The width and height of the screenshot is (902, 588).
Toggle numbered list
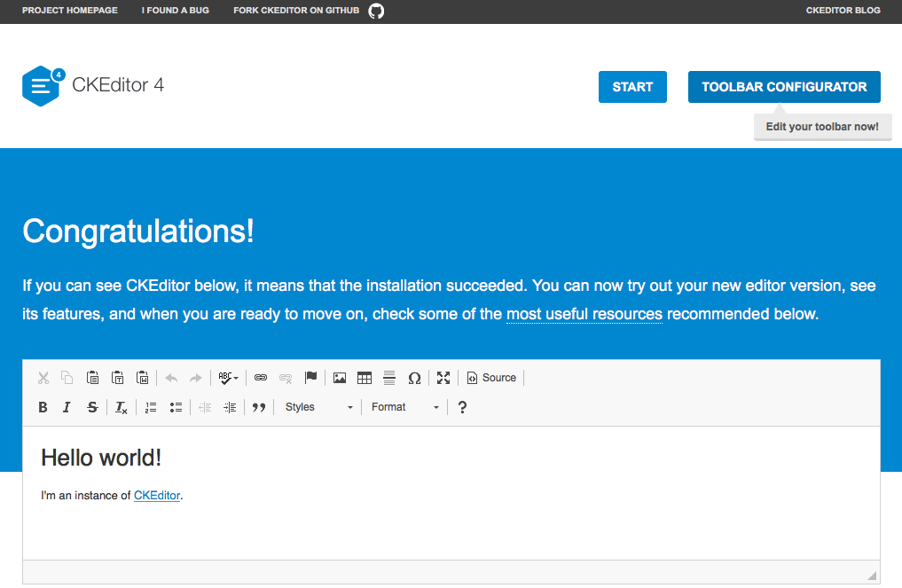pyautogui.click(x=151, y=407)
